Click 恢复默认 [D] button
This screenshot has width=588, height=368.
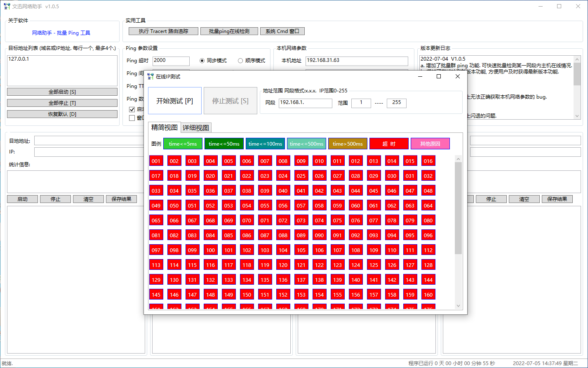pyautogui.click(x=62, y=114)
